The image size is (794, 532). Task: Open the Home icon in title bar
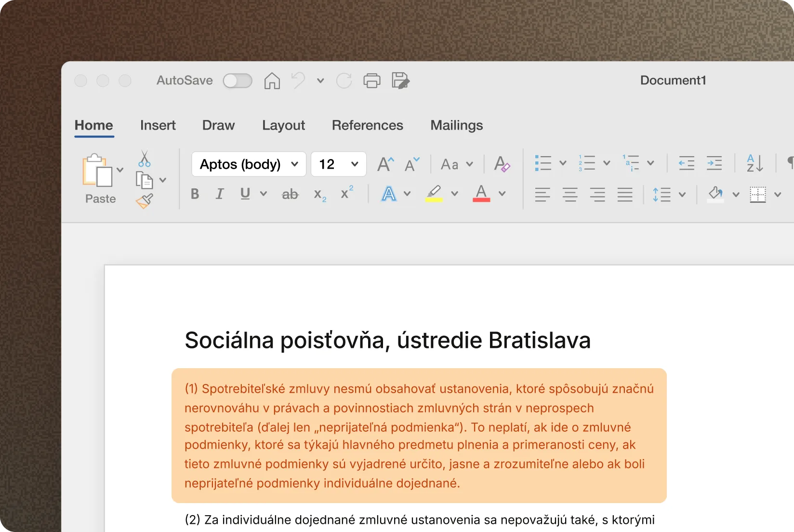(x=272, y=80)
